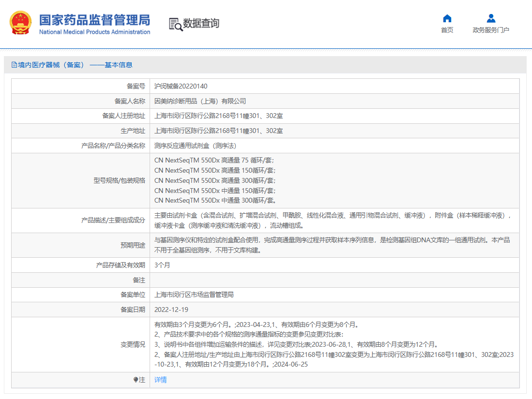
Task: Click the filing date 2022-12-19
Action: [x=171, y=310]
